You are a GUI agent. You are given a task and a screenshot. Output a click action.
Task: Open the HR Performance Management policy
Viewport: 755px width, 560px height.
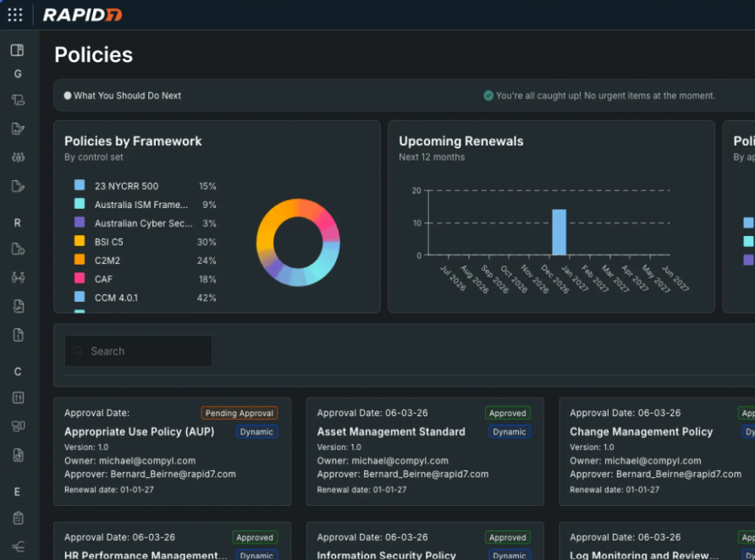pyautogui.click(x=173, y=541)
